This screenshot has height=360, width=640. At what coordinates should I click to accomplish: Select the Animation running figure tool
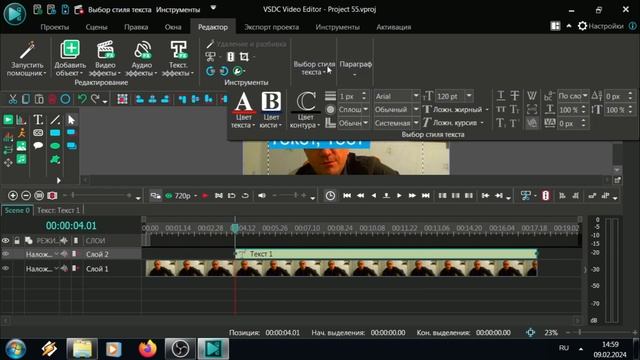coord(21,133)
